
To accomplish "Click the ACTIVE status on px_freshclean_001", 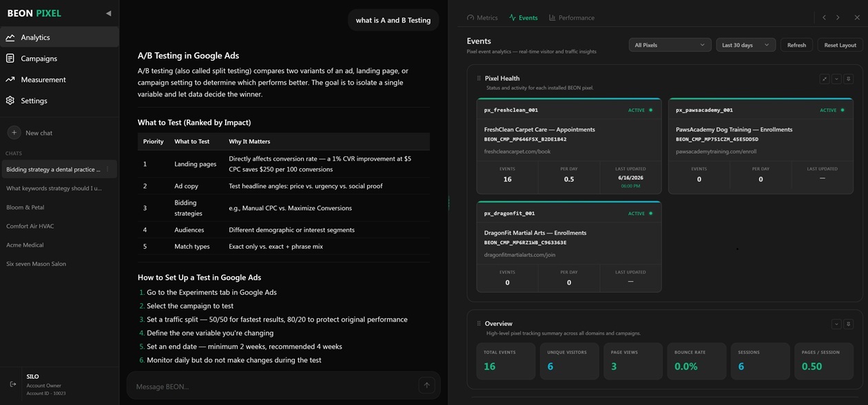I will pyautogui.click(x=639, y=110).
